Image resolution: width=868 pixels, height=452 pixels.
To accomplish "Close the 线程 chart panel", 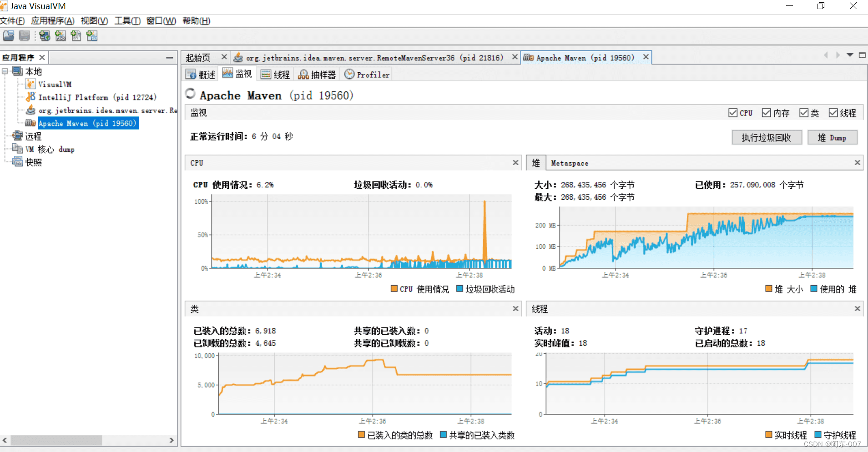I will pos(857,308).
